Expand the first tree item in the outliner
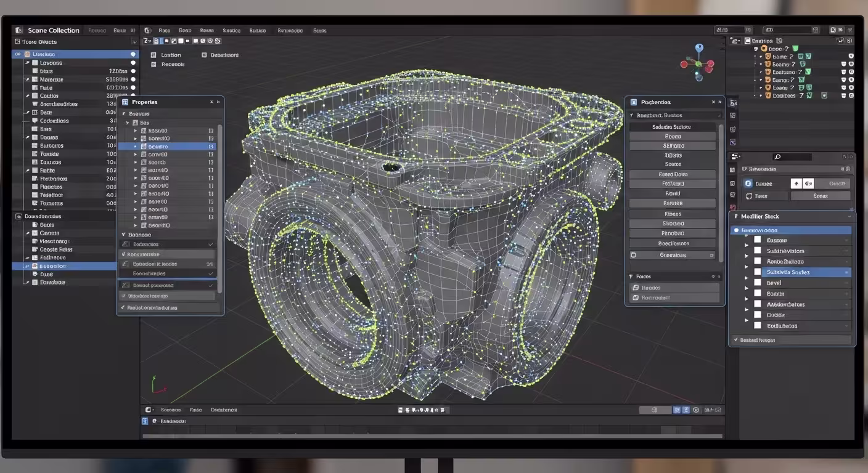The width and height of the screenshot is (868, 473). [x=17, y=54]
